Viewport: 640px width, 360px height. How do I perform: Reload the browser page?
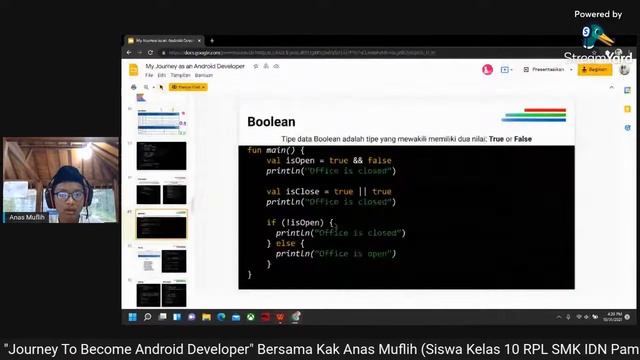[150, 53]
